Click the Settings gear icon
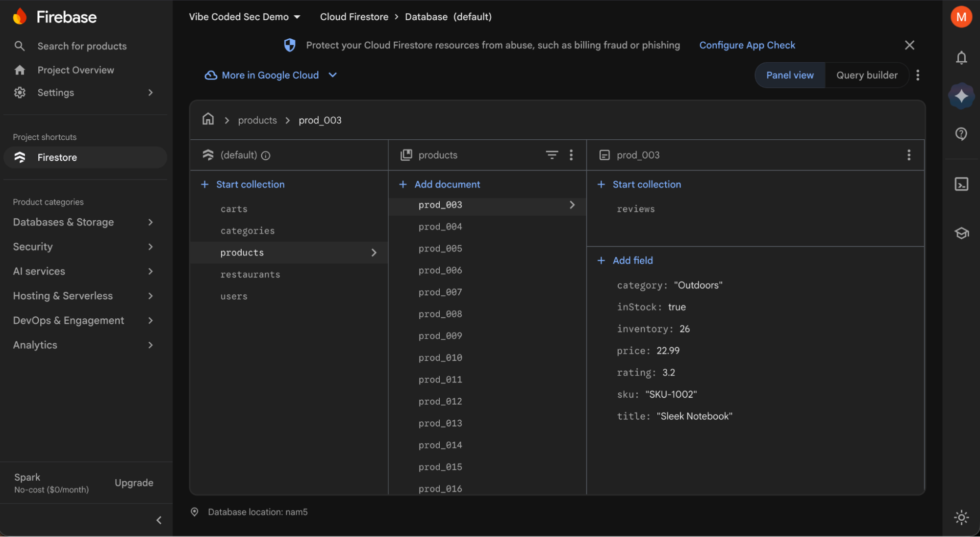This screenshot has height=537, width=980. pyautogui.click(x=20, y=93)
